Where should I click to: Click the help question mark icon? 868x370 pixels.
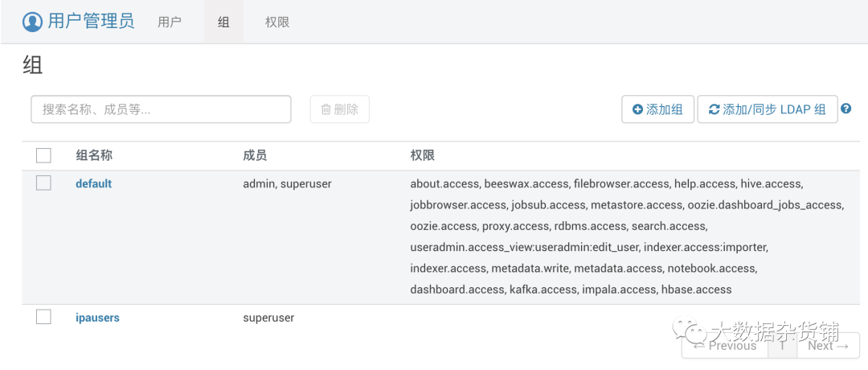click(845, 109)
